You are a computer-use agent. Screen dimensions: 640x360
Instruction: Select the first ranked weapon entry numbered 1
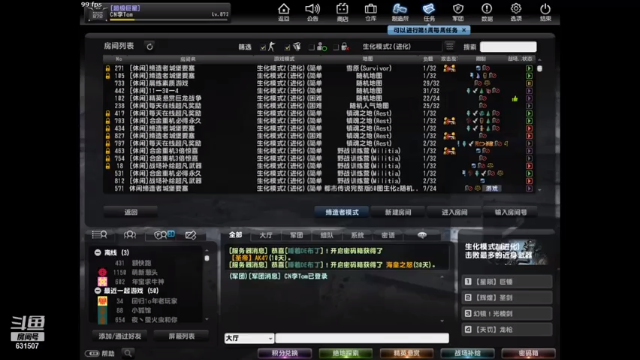[507, 282]
